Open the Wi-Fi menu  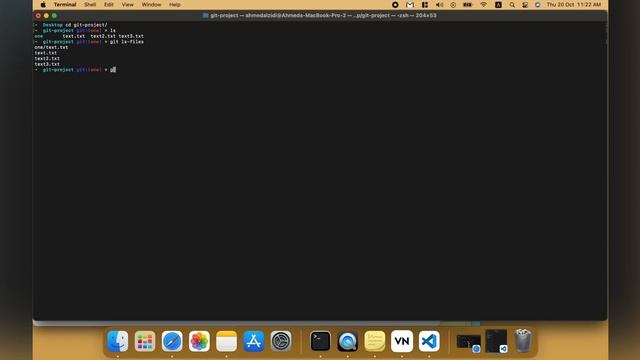coord(484,5)
